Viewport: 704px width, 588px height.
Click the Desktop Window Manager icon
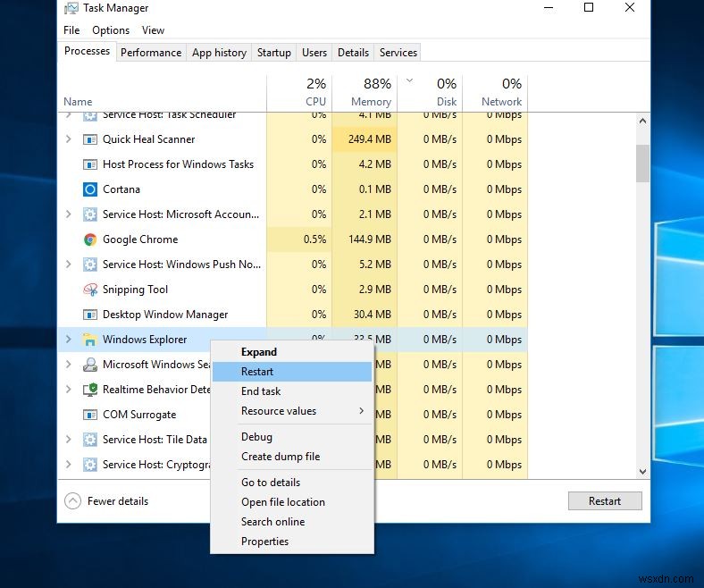pos(90,315)
